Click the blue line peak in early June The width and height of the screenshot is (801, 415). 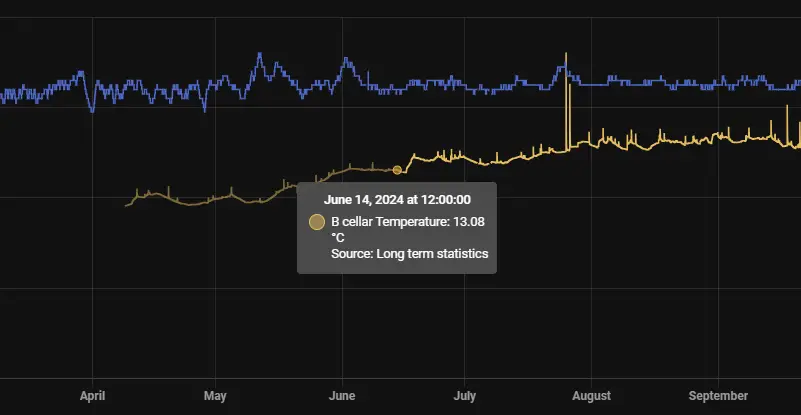click(x=346, y=60)
